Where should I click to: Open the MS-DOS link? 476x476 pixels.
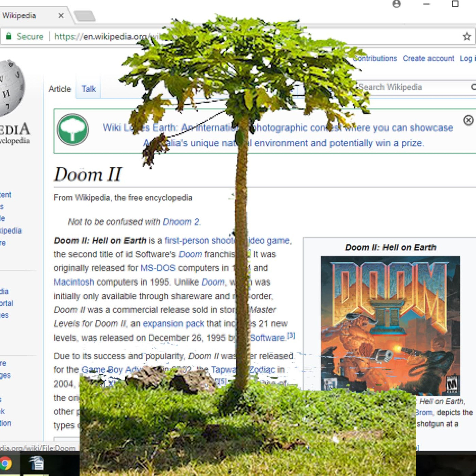click(x=158, y=268)
